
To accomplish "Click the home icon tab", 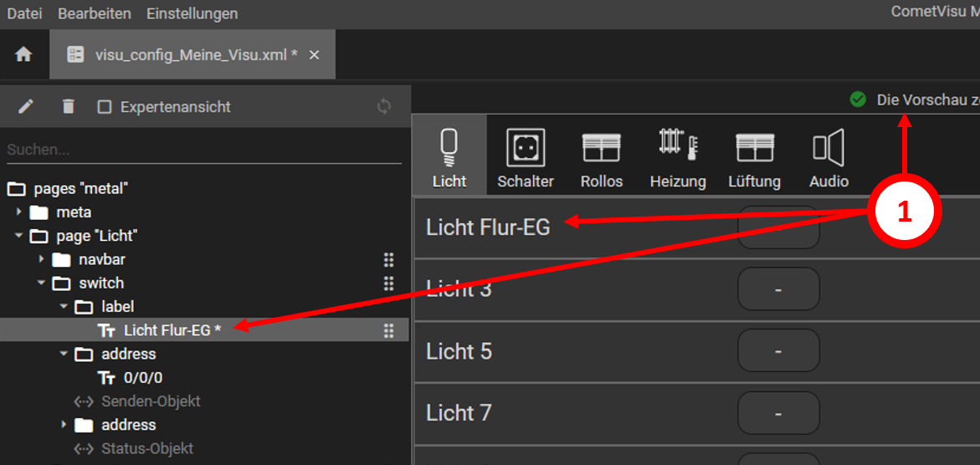I will (23, 54).
